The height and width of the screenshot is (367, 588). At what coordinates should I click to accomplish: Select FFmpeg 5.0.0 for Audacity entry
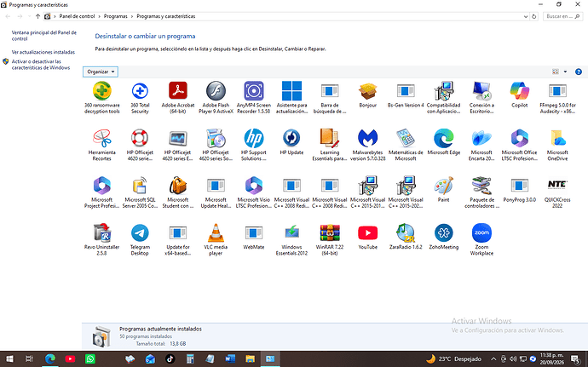[x=557, y=97]
